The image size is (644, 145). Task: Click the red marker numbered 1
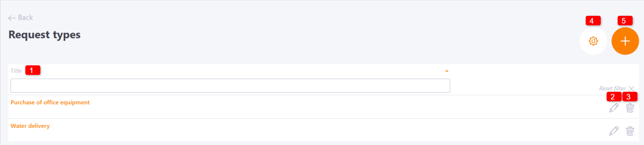[33, 70]
